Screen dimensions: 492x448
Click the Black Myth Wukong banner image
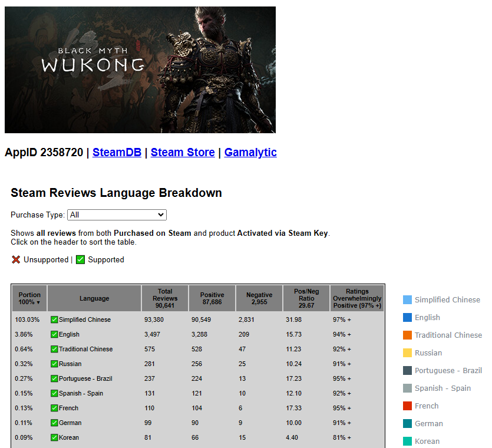click(140, 70)
